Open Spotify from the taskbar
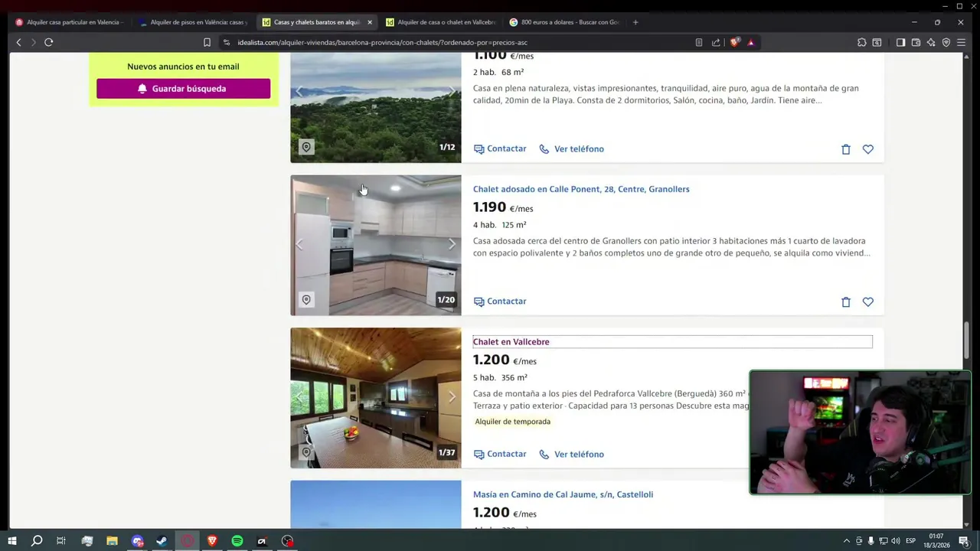Screen dimensions: 980x551 click(237, 541)
